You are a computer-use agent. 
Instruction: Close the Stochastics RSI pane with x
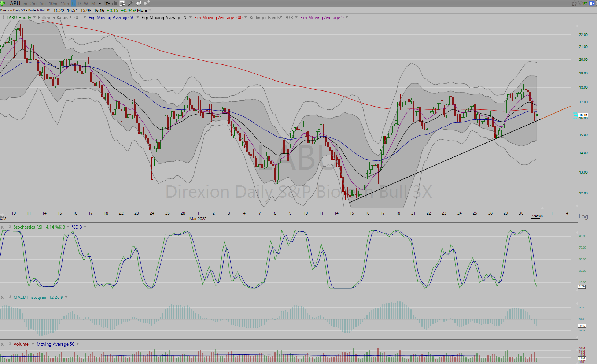[x=2, y=227]
